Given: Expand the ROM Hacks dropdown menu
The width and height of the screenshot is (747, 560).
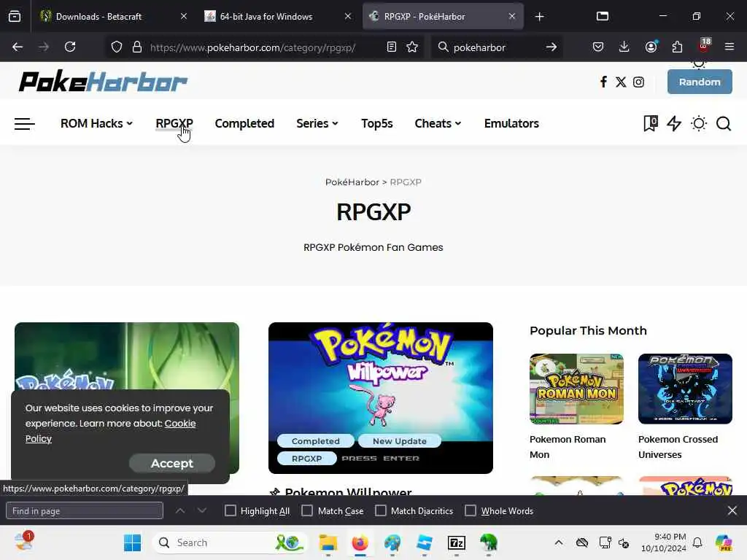Looking at the screenshot, I should tap(97, 123).
